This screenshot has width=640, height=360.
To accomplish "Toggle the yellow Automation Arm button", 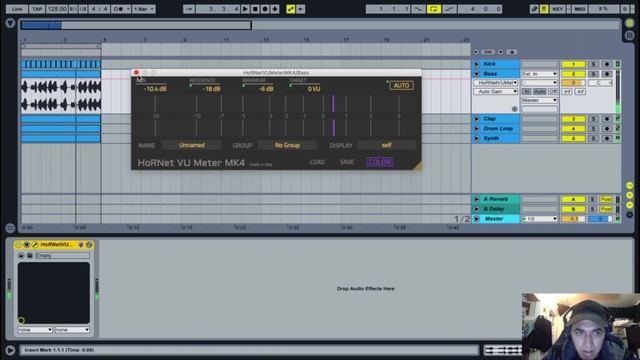I will [291, 9].
